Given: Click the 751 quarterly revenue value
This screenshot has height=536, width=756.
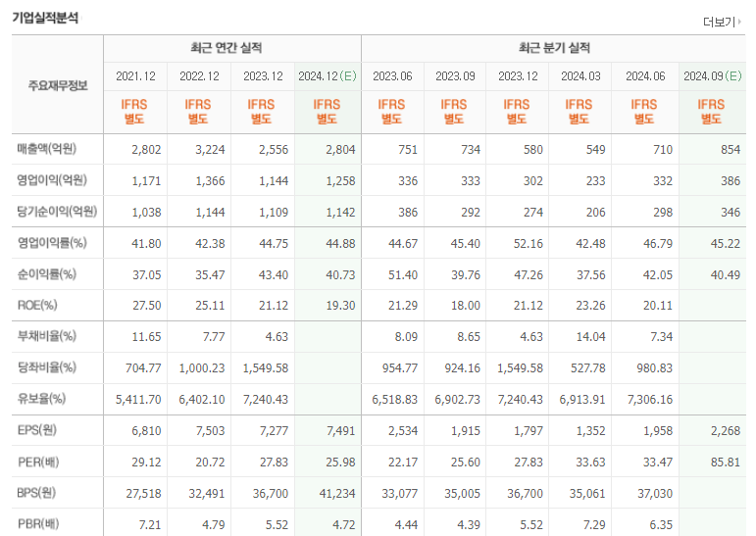Looking at the screenshot, I should [408, 150].
